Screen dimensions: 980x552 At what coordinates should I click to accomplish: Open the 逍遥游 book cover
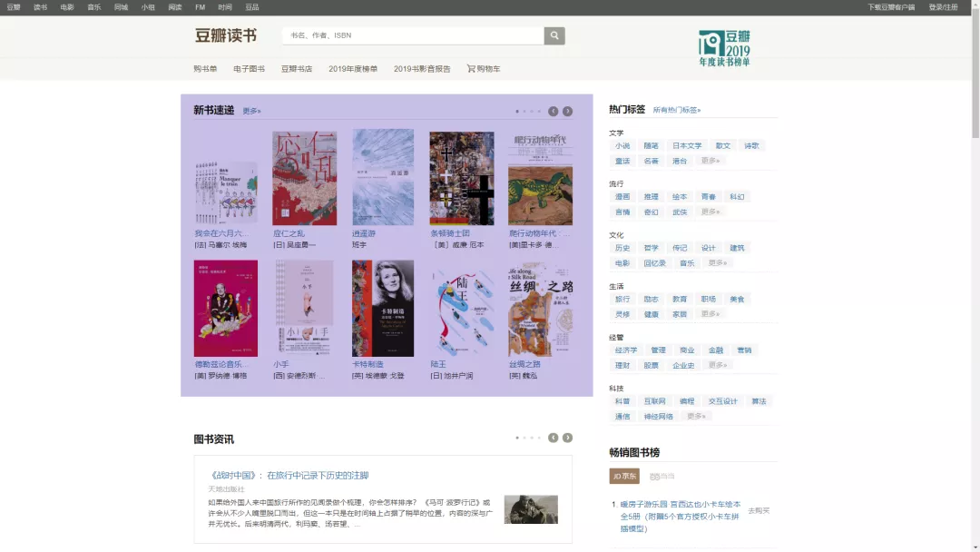tap(383, 177)
